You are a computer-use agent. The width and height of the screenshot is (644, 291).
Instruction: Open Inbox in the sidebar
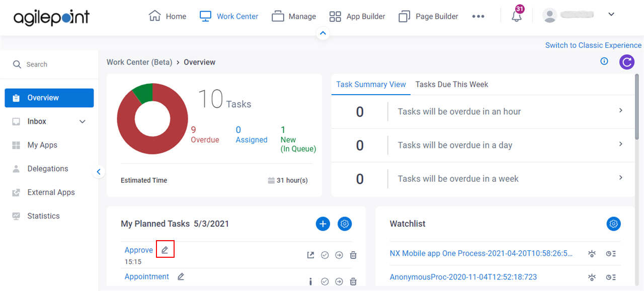36,121
